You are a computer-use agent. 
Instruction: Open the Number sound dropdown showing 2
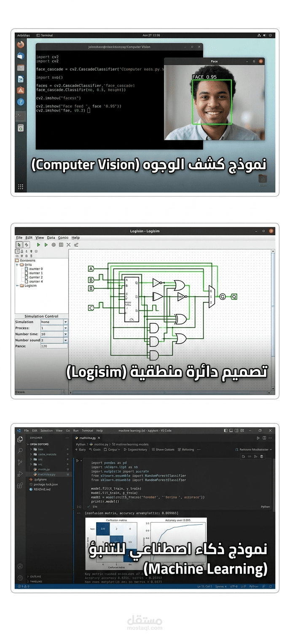(x=54, y=340)
